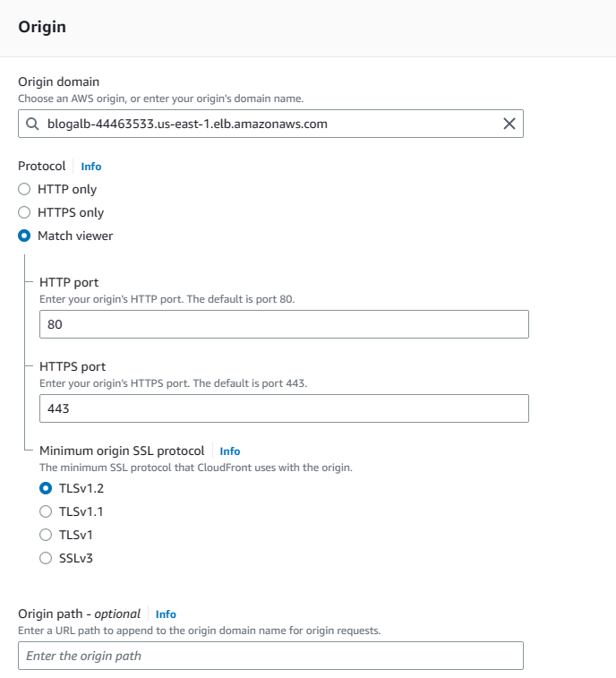This screenshot has width=616, height=678.
Task: Open the Info link beside Origin path
Action: pyautogui.click(x=166, y=614)
